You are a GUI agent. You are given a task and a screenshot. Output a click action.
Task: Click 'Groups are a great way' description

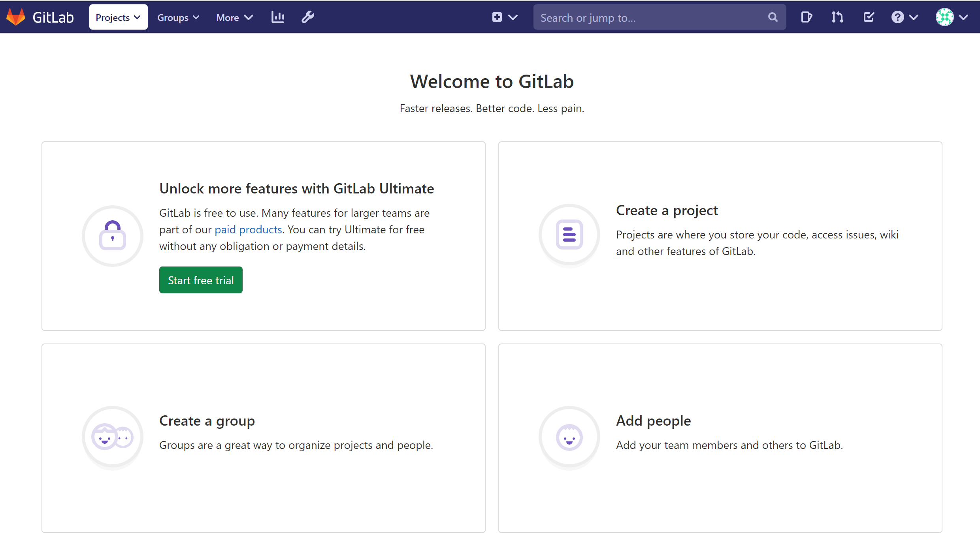pyautogui.click(x=296, y=445)
